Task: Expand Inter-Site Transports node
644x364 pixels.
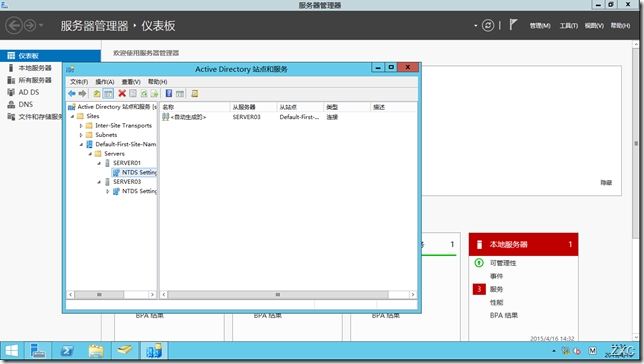Action: (x=81, y=126)
